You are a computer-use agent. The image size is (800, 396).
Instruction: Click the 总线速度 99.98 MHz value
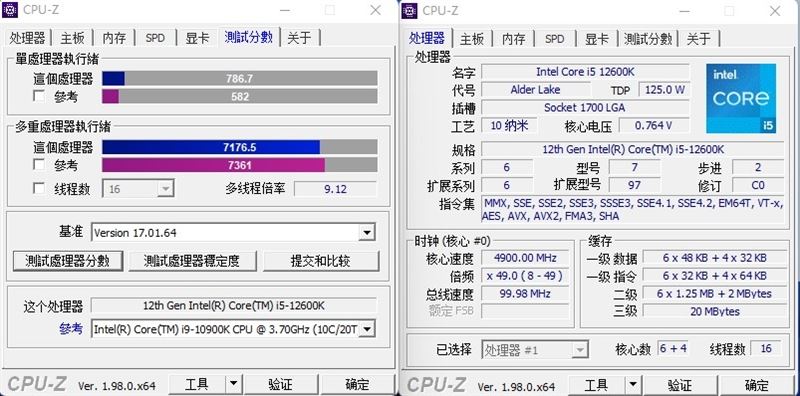pyautogui.click(x=525, y=293)
